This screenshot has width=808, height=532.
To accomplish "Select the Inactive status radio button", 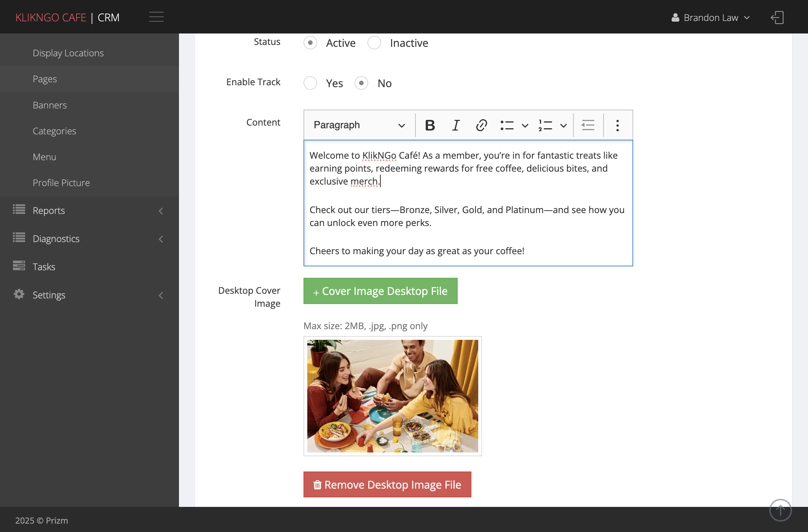I will 374,43.
